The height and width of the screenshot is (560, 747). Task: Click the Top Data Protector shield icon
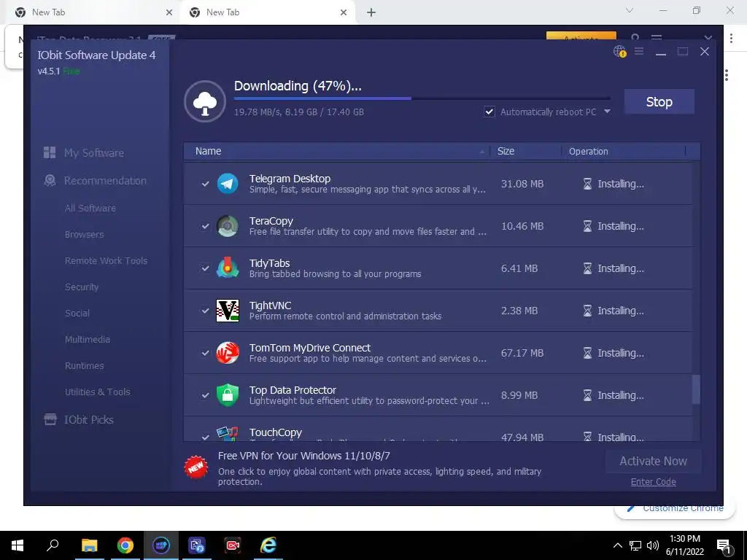tap(228, 395)
